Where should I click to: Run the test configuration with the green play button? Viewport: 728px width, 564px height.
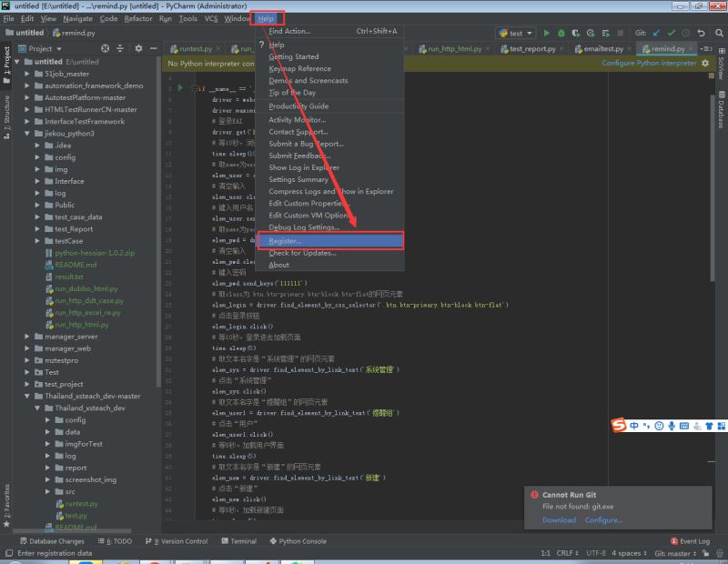pos(547,33)
